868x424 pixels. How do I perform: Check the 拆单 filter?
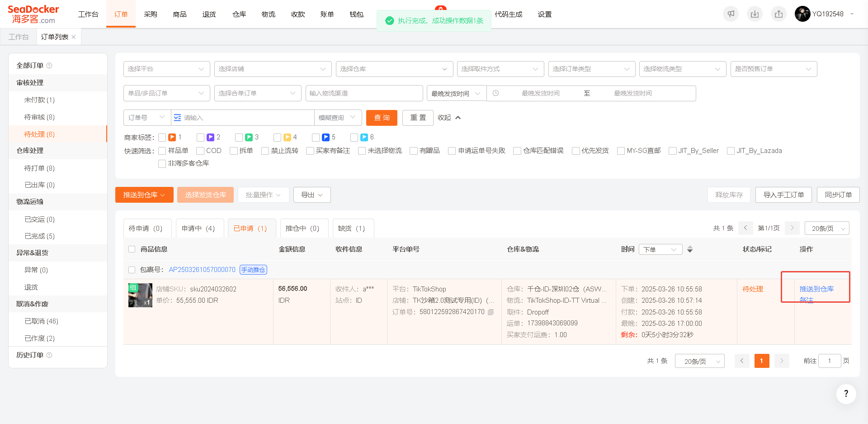(233, 151)
